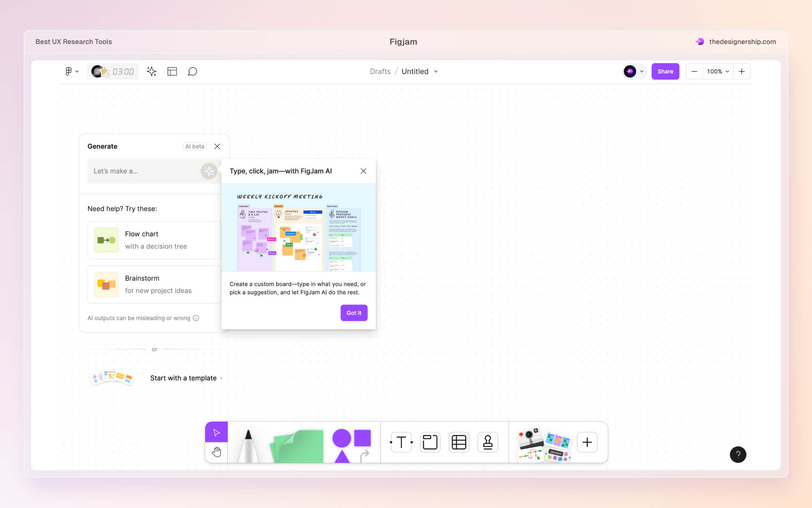
Task: Select the Table tool
Action: pos(459,442)
